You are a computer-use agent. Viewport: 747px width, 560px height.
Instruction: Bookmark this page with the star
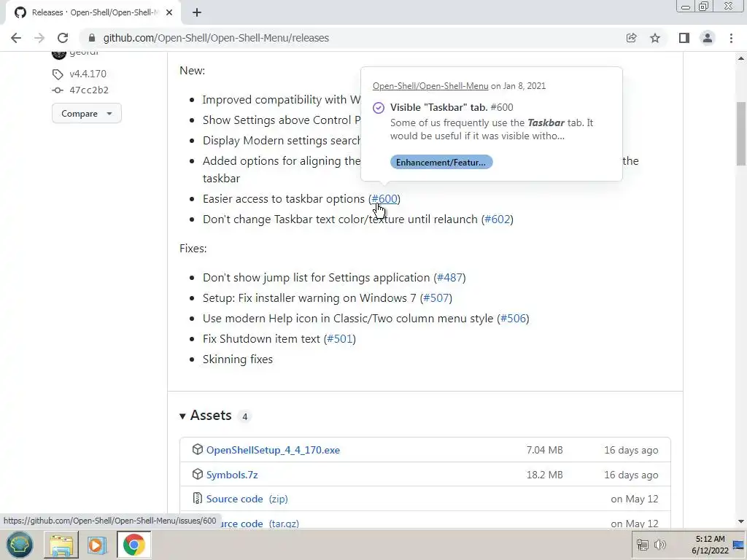(655, 38)
